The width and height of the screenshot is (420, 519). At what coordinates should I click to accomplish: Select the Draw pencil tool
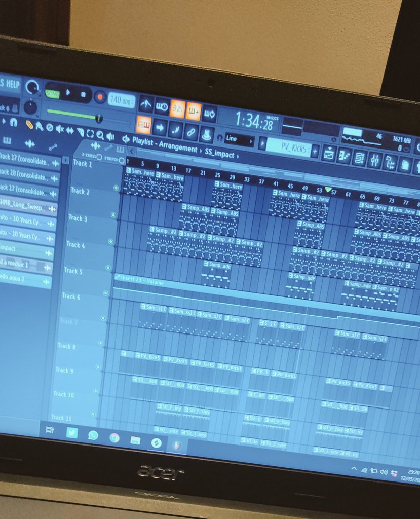29,125
